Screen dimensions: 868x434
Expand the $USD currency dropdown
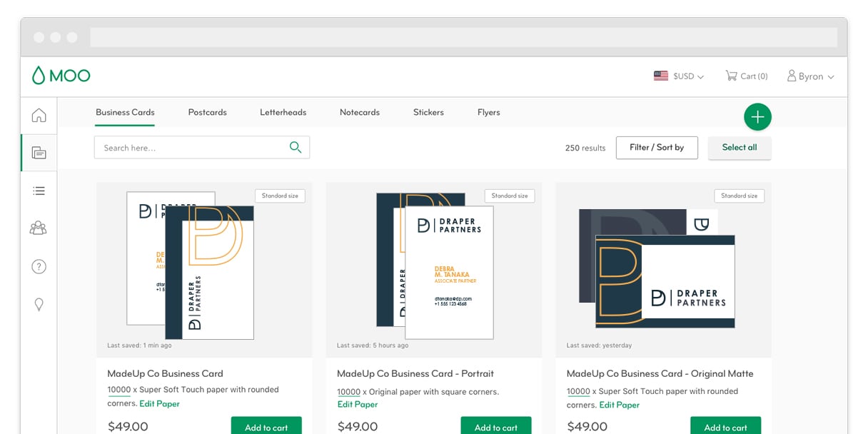678,76
